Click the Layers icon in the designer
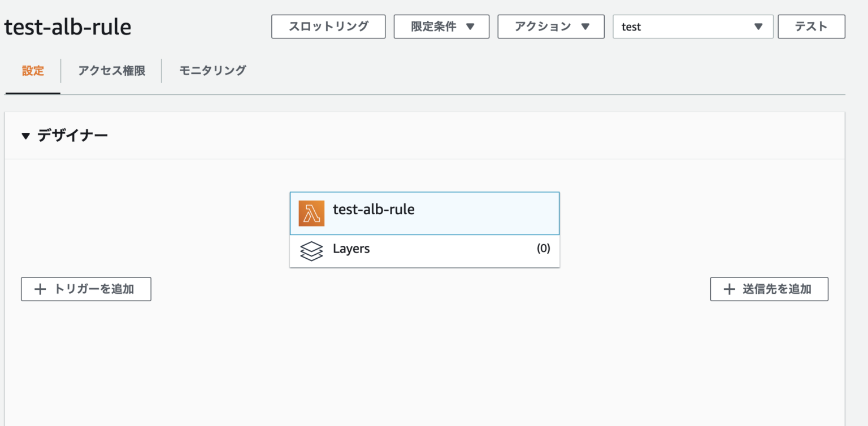 (311, 250)
